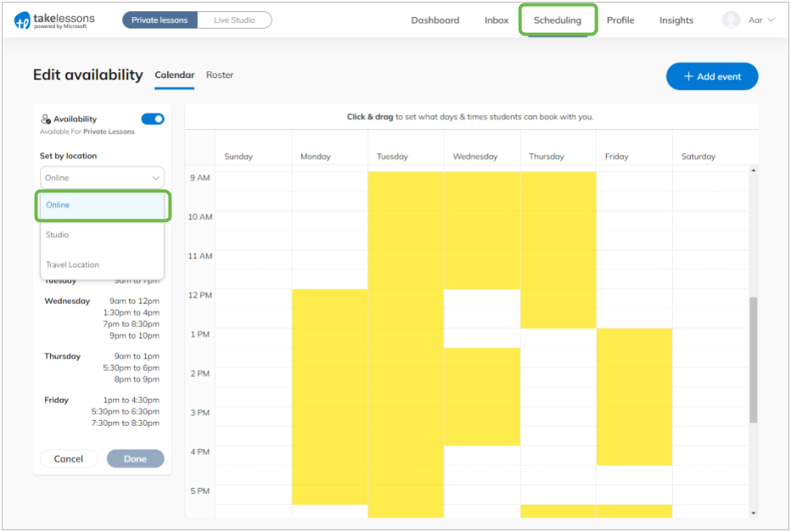
Task: Click the 9 AM time label
Action: click(x=200, y=178)
